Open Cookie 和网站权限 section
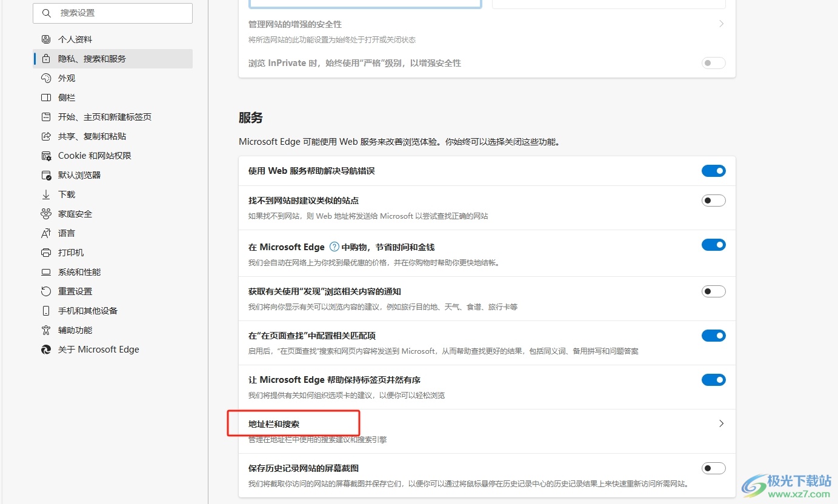 [113, 156]
